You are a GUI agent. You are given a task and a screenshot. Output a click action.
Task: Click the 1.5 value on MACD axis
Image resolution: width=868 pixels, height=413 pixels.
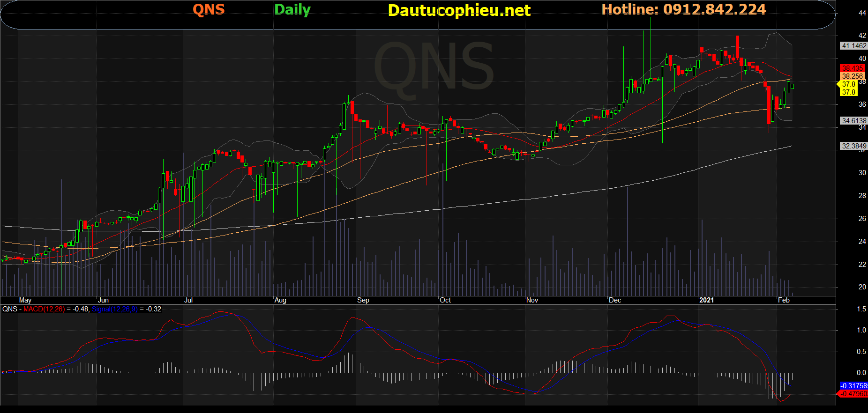coord(861,309)
